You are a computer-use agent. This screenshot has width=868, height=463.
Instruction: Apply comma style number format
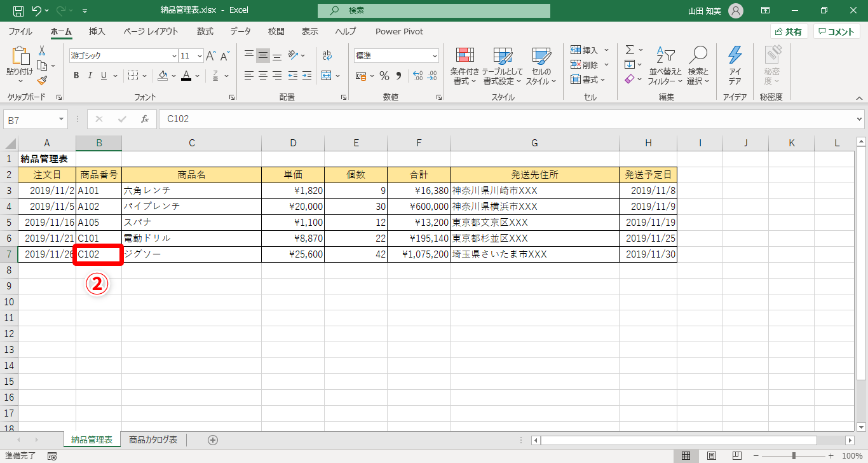[x=399, y=76]
